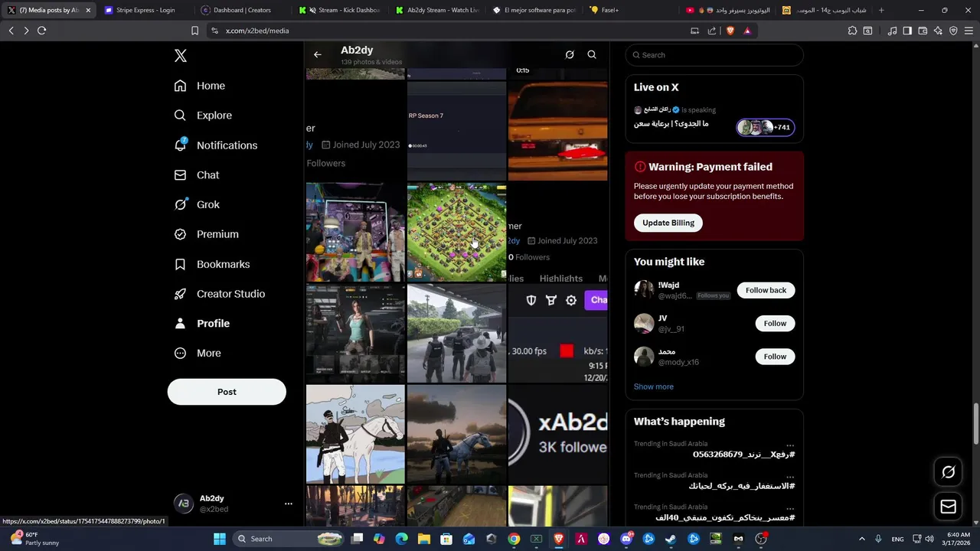Click browser forward arrow
The image size is (980, 551).
pos(26,31)
